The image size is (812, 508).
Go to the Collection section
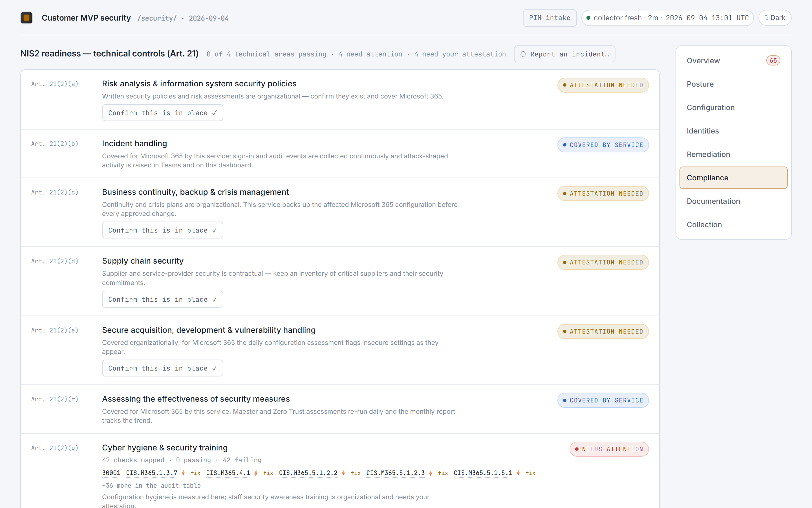[734, 224]
